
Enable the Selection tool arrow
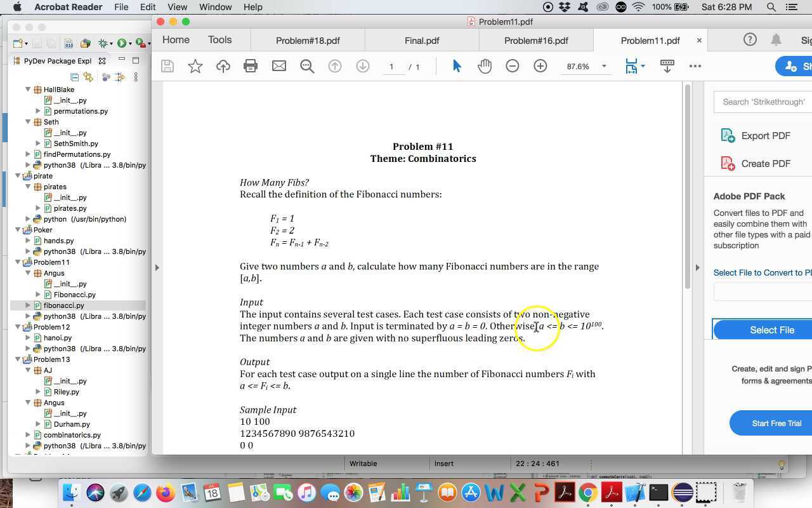[x=456, y=65]
